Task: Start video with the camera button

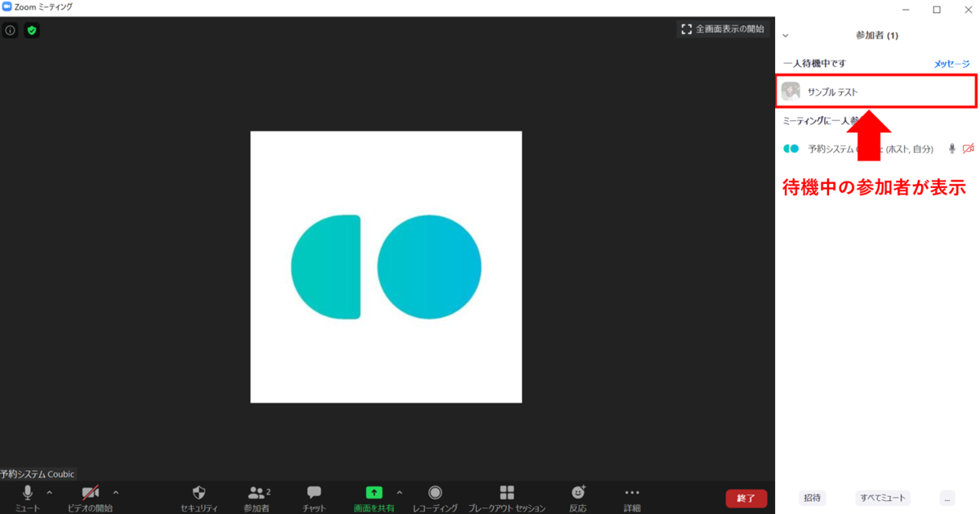Action: coord(90,497)
